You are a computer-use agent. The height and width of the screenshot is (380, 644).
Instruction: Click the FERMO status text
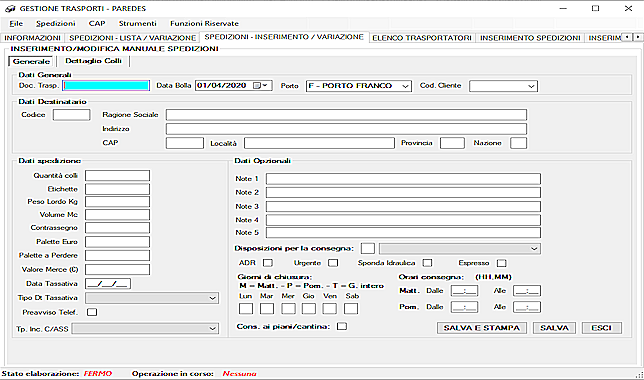coord(98,373)
